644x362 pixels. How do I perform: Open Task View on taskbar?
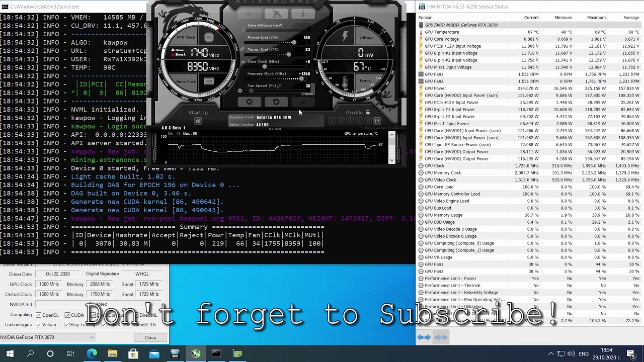click(70, 354)
